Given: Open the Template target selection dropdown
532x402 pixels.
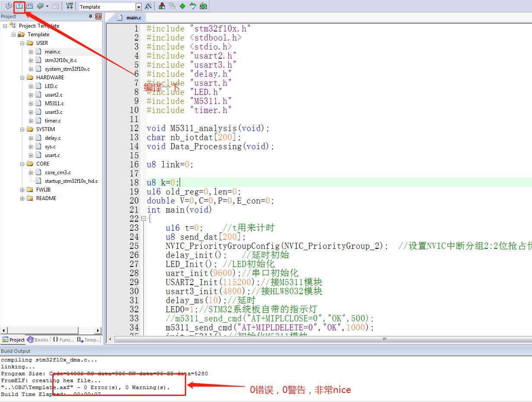Looking at the screenshot, I should pos(139,6).
